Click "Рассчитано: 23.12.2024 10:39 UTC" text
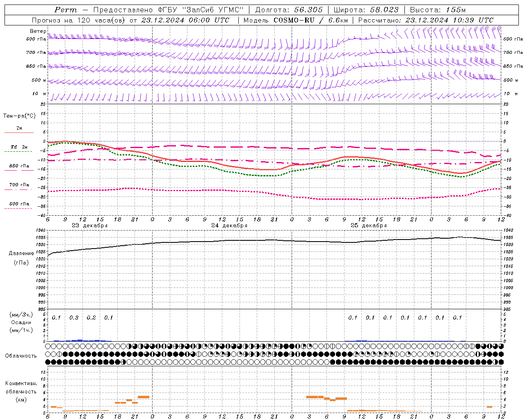 tap(426, 20)
